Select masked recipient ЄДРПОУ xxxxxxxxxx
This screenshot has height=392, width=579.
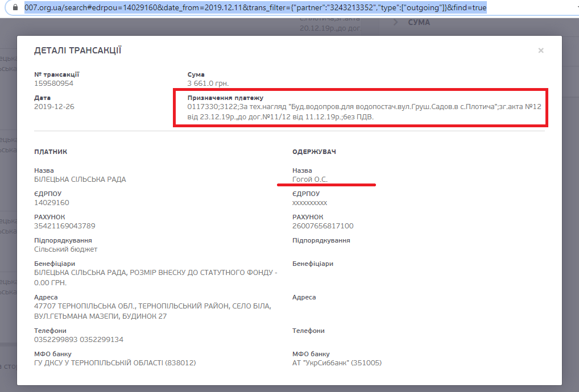click(309, 202)
